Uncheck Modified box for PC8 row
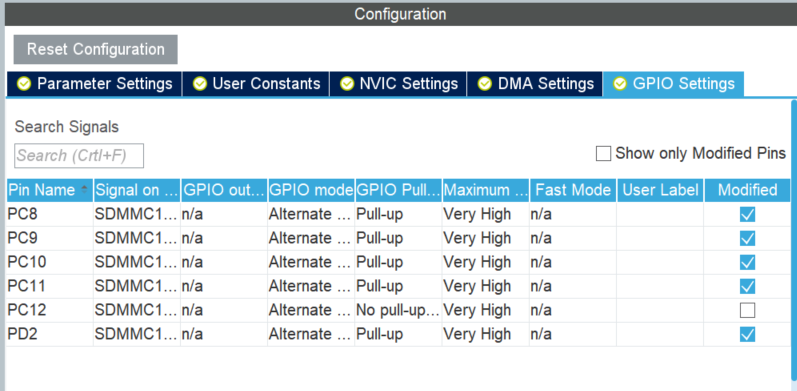This screenshot has width=797, height=391. (747, 215)
